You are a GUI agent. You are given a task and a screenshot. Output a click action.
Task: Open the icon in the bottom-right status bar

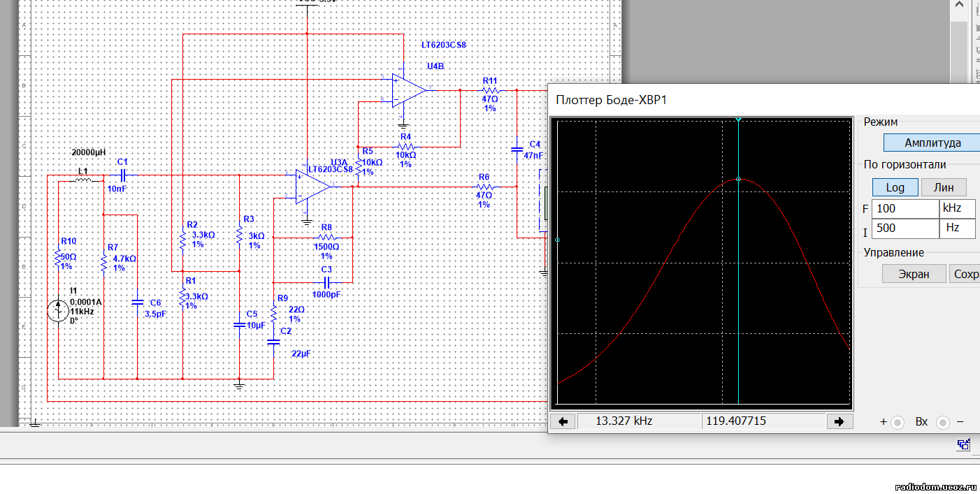[964, 444]
